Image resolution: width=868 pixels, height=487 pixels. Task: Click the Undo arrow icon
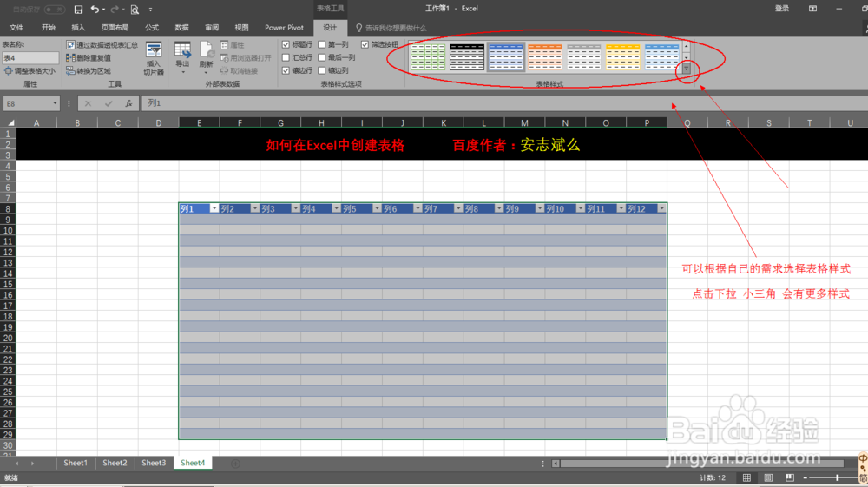95,9
